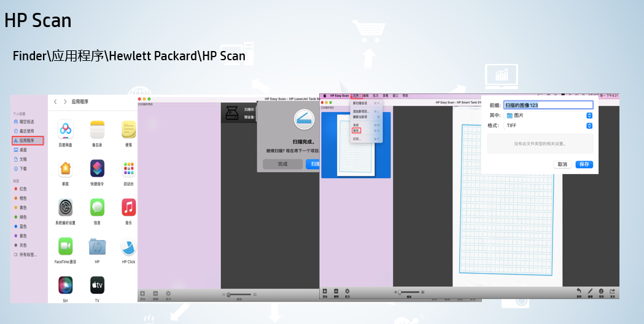
Task: Select 最近使用 in Finder sidebar
Action: click(x=26, y=131)
